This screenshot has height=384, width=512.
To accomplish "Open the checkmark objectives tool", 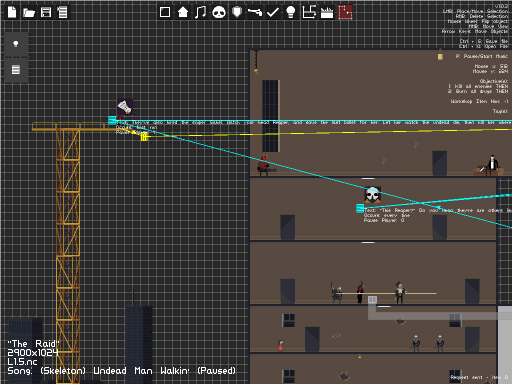I will click(273, 12).
